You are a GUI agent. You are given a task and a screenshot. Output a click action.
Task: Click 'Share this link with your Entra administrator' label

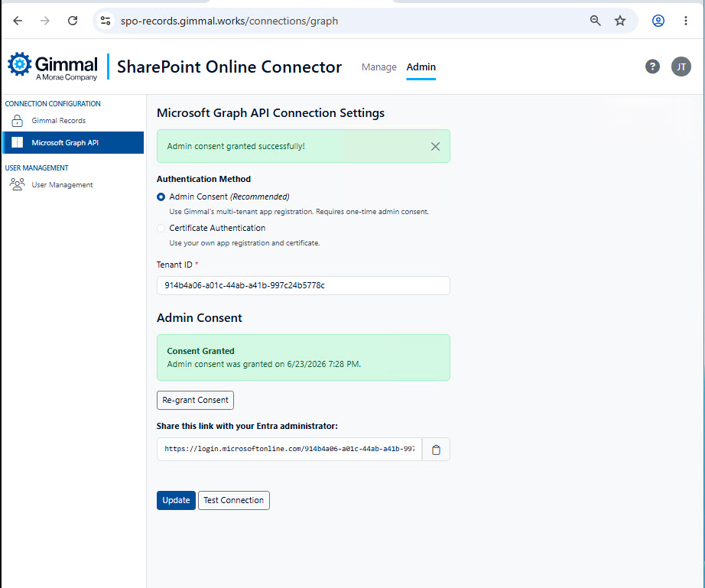247,426
